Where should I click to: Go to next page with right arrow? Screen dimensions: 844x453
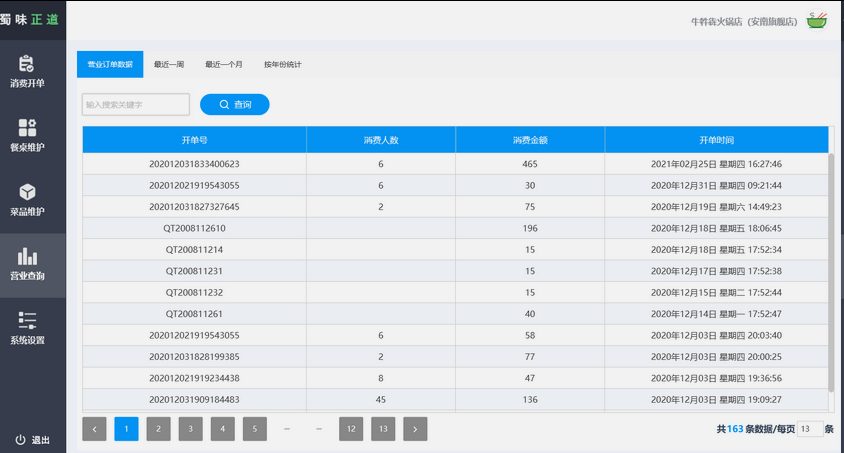(415, 429)
